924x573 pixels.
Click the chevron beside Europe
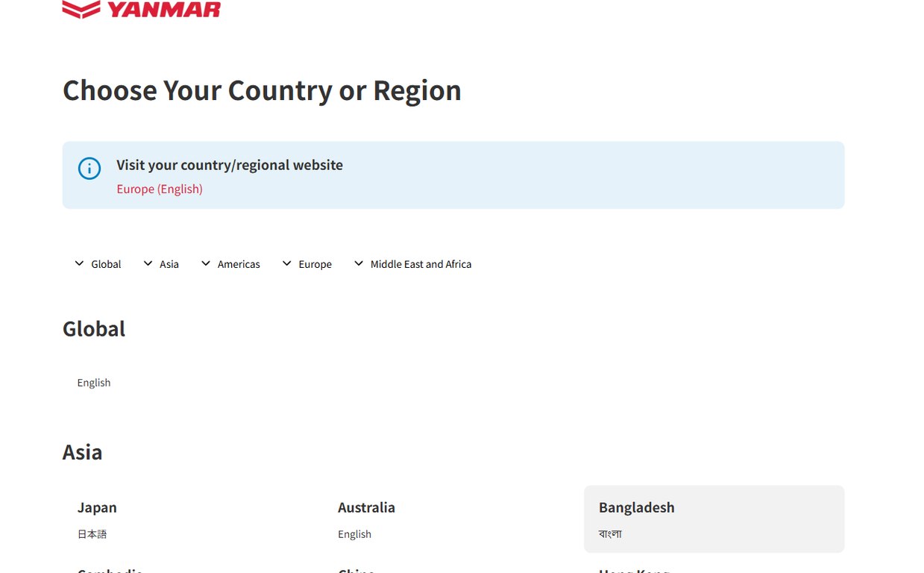(x=286, y=263)
